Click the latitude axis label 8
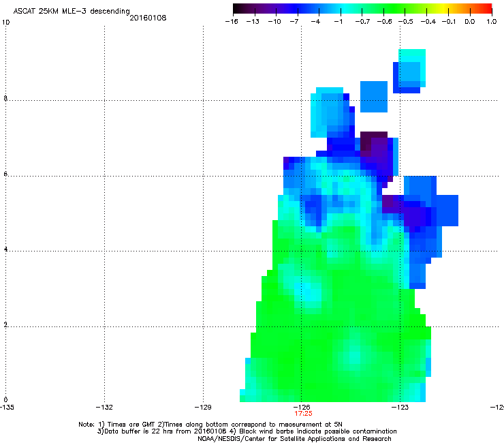The height and width of the screenshot is (443, 504). pyautogui.click(x=5, y=98)
